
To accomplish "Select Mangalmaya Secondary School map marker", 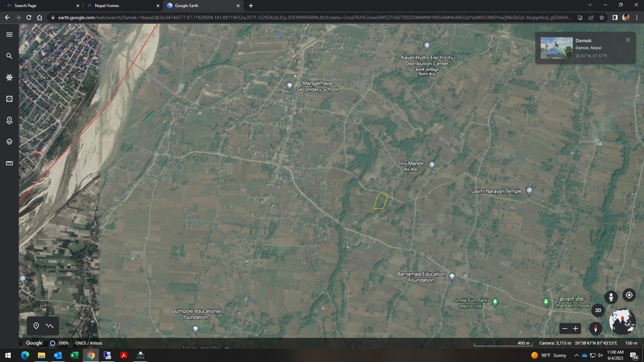I will point(289,86).
